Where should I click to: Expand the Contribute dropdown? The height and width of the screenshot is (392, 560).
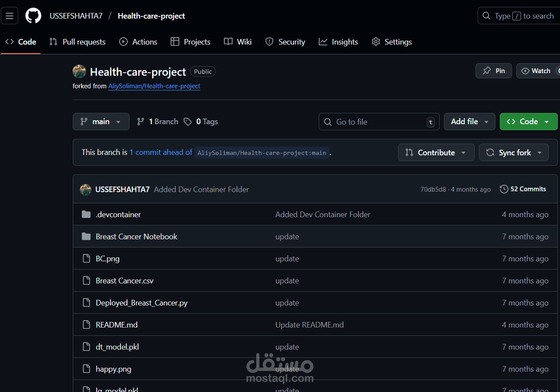[436, 153]
